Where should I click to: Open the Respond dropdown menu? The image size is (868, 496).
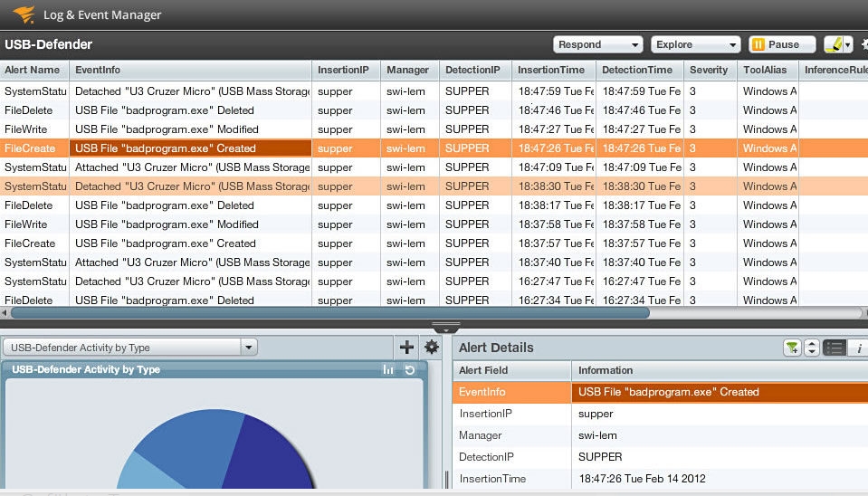pos(598,44)
